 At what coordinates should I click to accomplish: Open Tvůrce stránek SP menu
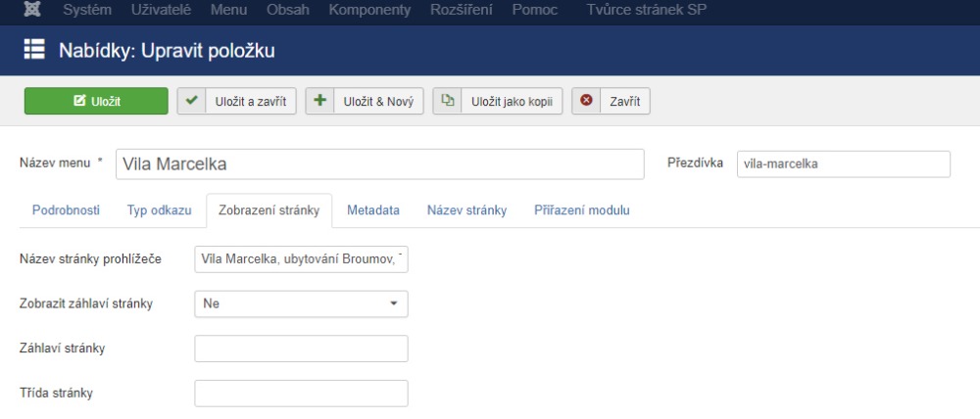[645, 10]
